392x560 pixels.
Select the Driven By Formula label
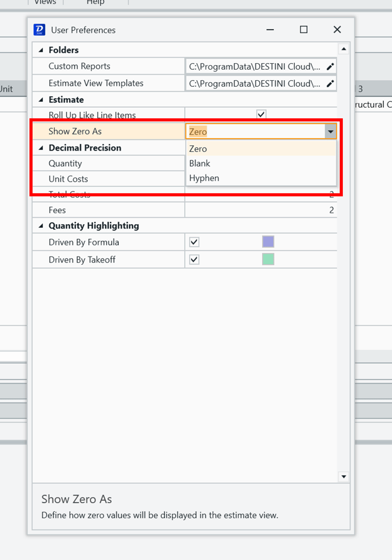coord(84,242)
